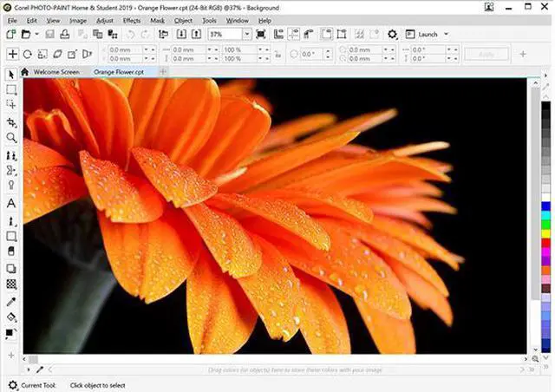This screenshot has width=555, height=392.
Task: Pick the Zoom magnifier tool
Action: [11, 137]
